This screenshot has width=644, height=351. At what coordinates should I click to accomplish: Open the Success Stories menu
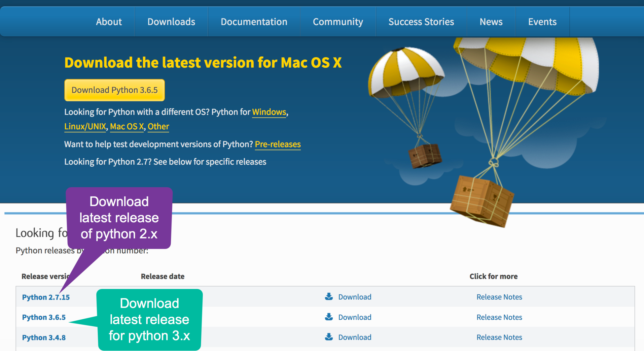[421, 22]
